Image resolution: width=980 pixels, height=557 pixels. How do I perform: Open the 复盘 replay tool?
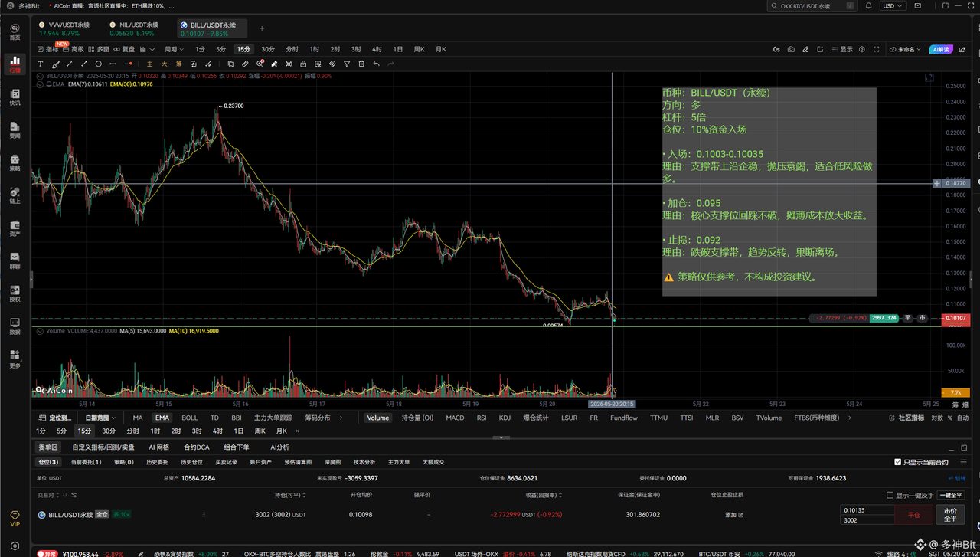coord(124,49)
